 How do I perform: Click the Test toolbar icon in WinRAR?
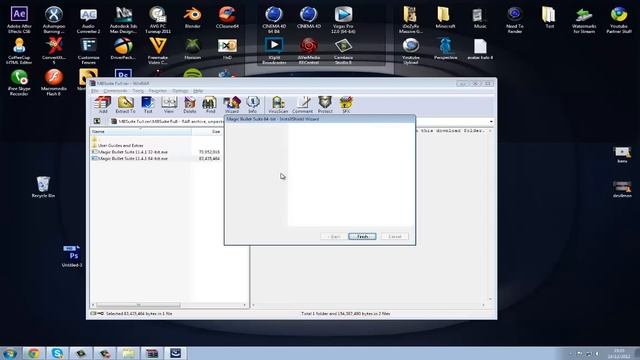(x=148, y=104)
